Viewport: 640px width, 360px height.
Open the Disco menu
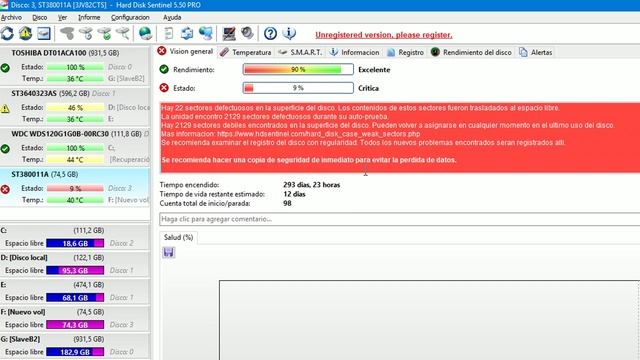[x=40, y=18]
